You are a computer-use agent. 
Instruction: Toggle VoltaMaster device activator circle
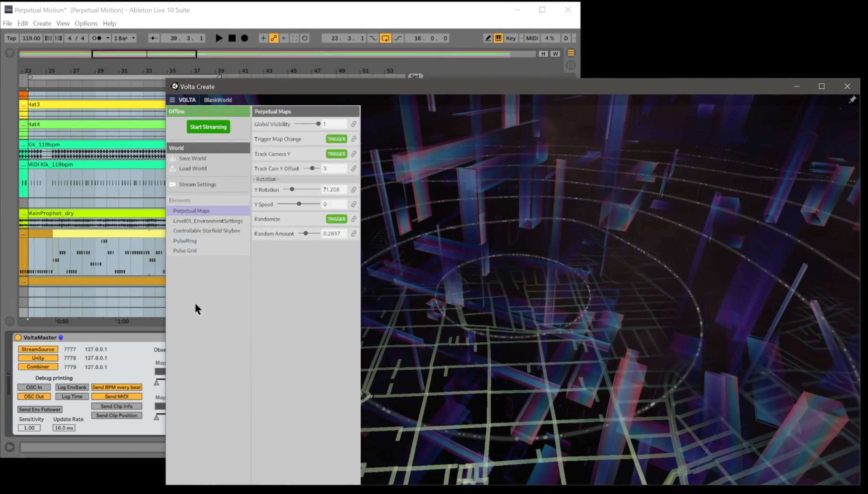pos(18,337)
